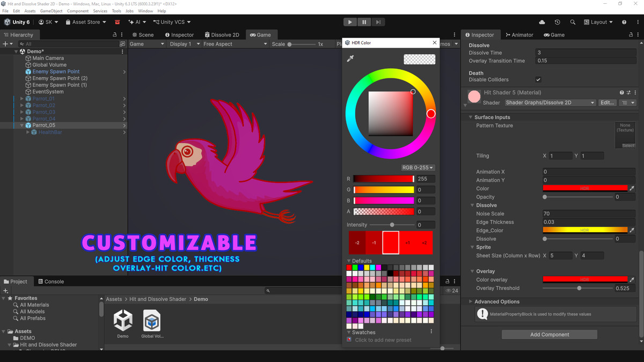Open the red Package Manager icon
The image size is (644, 362).
117,22
